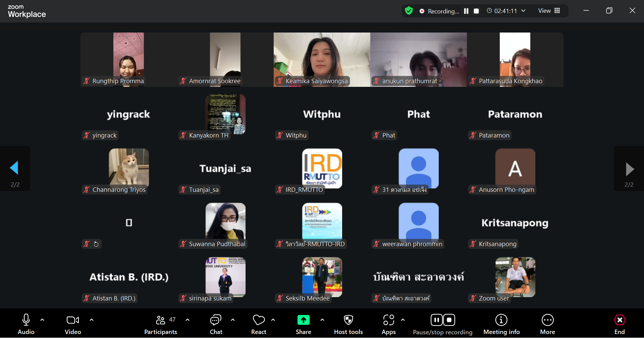Expand audio settings arrow next to Audio
644x338 pixels.
(42, 320)
